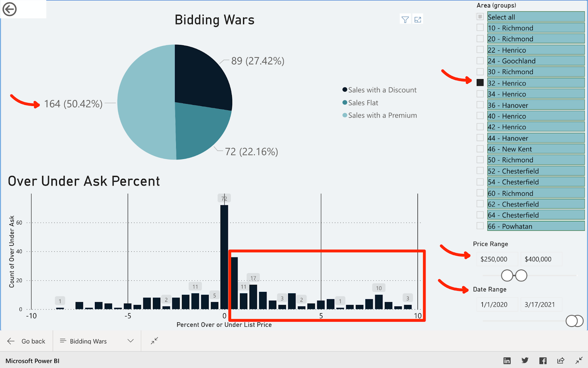Open the filter icon on the visual
Image resolution: width=588 pixels, height=368 pixels.
click(x=405, y=20)
